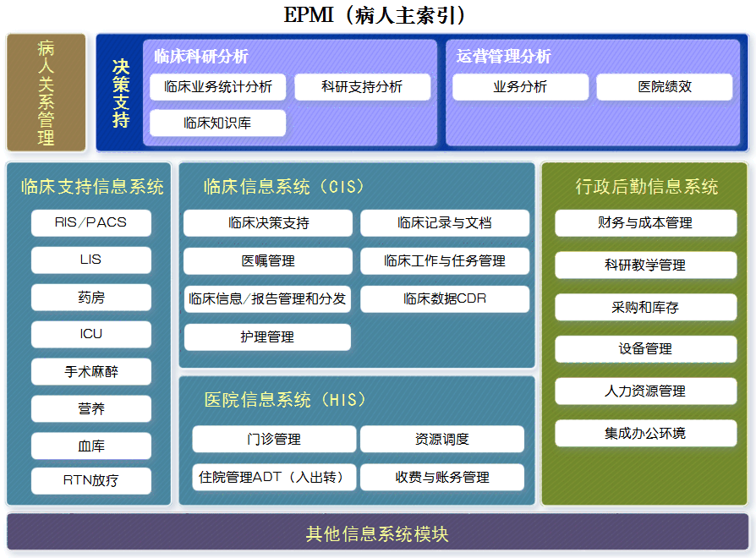Click the 其他信息系统模块 bar
Image resolution: width=756 pixels, height=558 pixels.
point(377,532)
